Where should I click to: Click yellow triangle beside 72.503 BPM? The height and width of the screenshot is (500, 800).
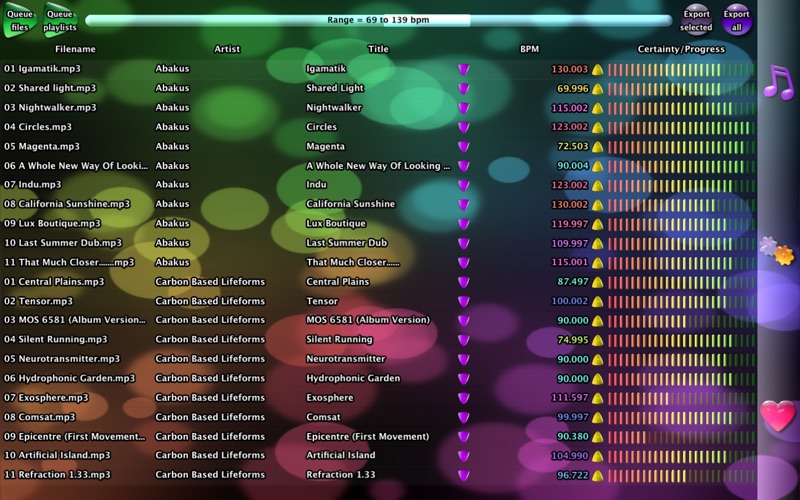pyautogui.click(x=597, y=147)
